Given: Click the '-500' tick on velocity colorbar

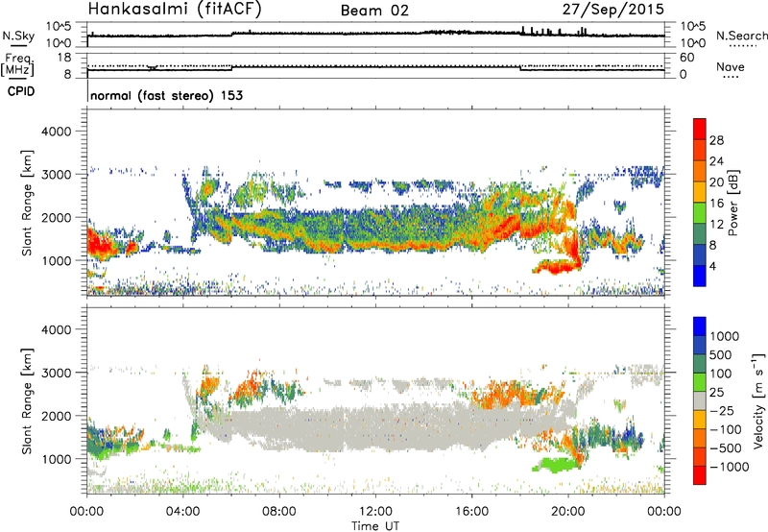Looking at the screenshot, I should [x=726, y=447].
